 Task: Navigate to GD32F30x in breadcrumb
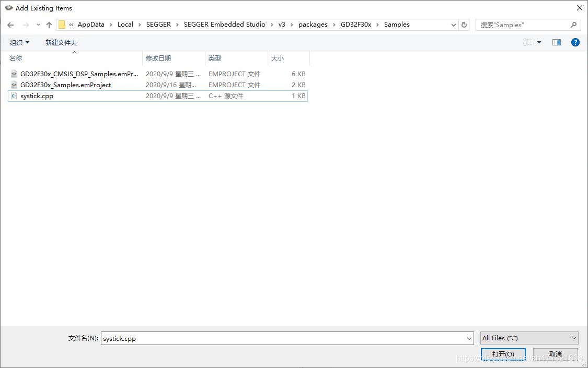coord(356,25)
